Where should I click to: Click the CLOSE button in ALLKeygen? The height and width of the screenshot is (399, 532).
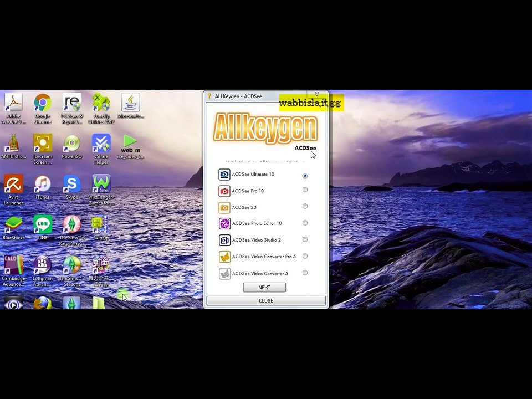(x=266, y=301)
